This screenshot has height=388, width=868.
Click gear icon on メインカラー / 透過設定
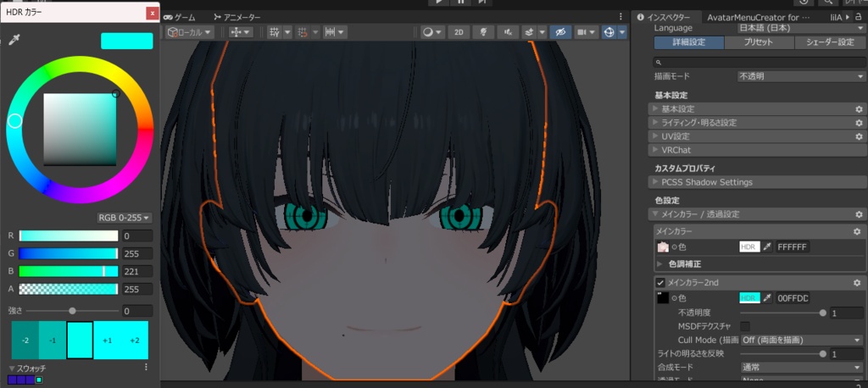(859, 214)
